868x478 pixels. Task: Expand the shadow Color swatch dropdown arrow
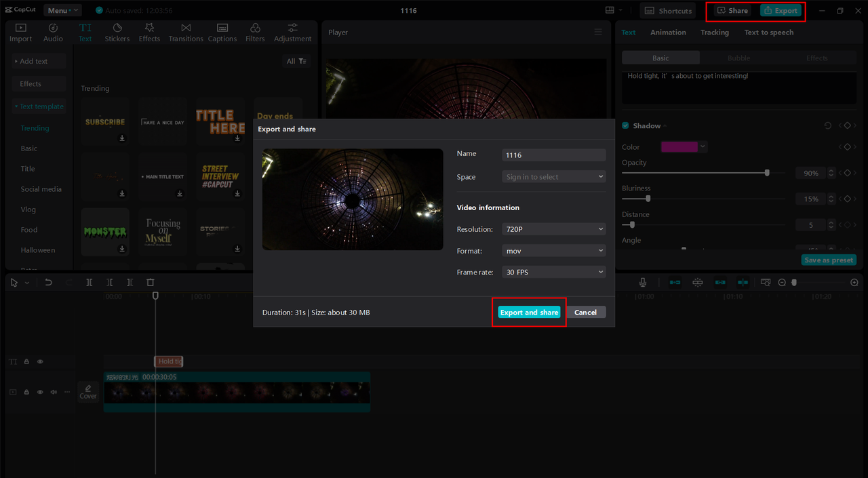click(703, 147)
